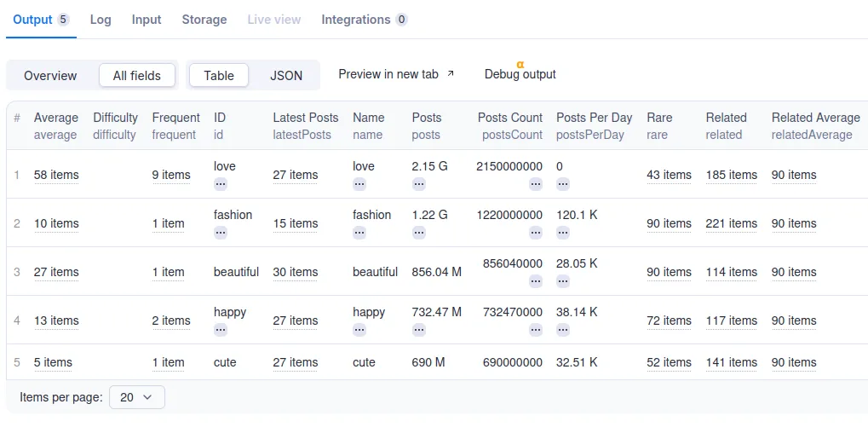Select the 856.04 M posts cell

pyautogui.click(x=437, y=273)
